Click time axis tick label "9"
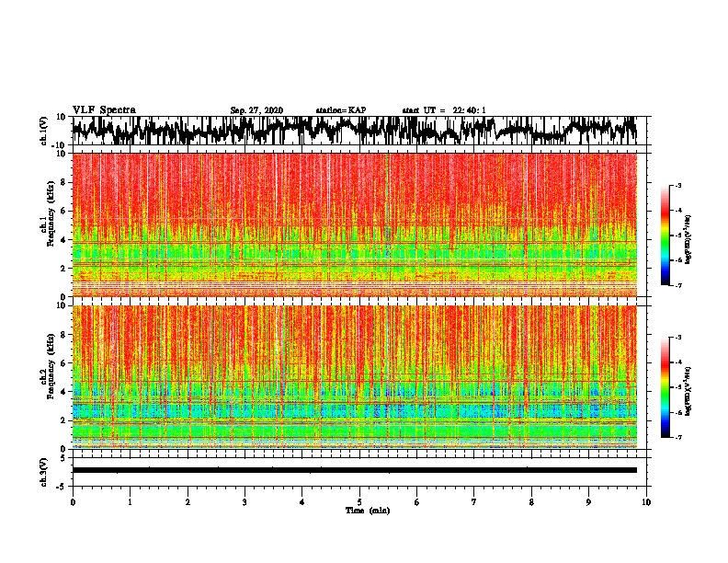The width and height of the screenshot is (728, 563). [588, 502]
